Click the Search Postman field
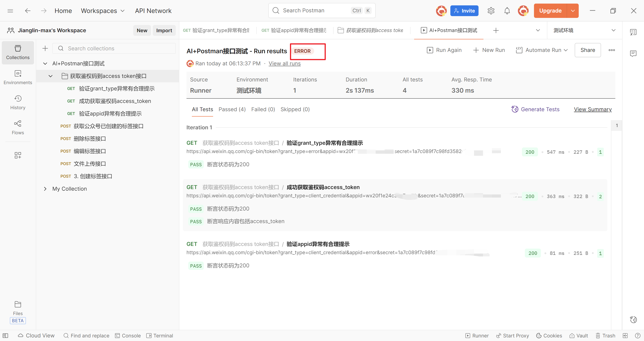This screenshot has height=341, width=644. click(x=322, y=11)
